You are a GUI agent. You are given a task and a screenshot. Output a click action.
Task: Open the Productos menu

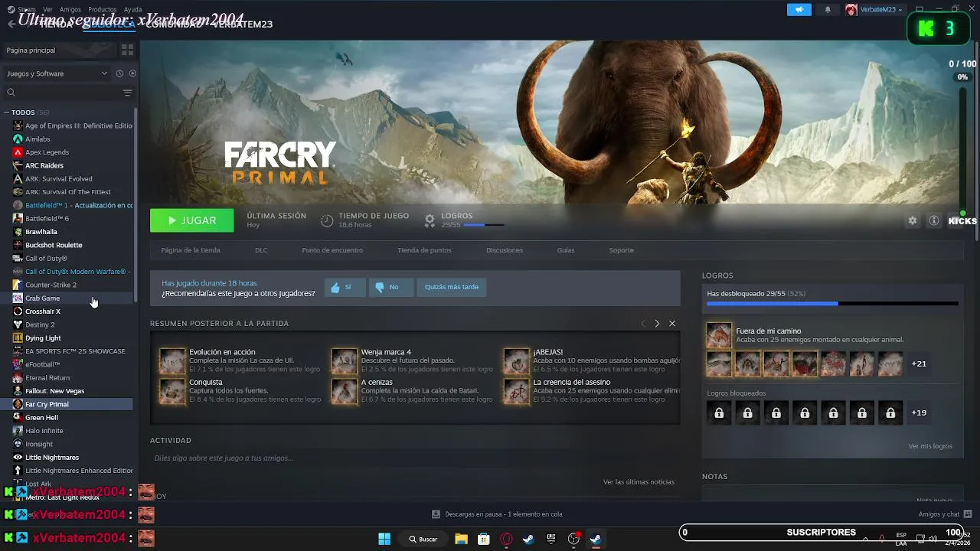(102, 9)
